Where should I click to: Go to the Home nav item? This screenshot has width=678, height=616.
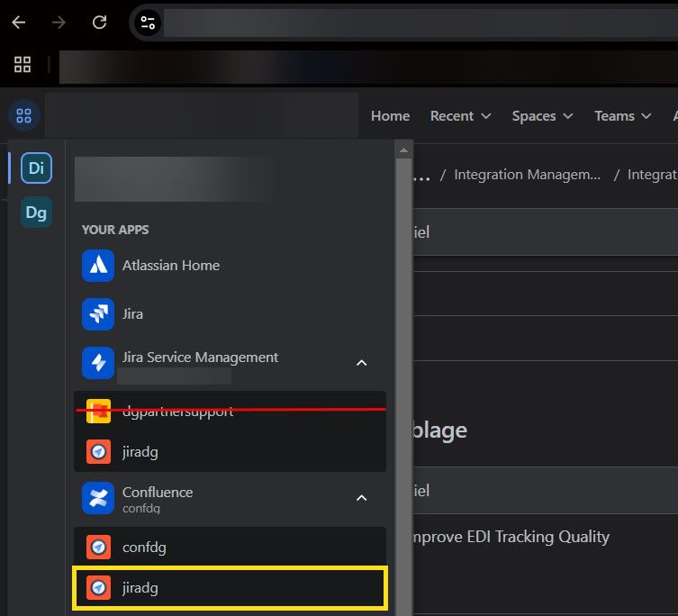point(390,116)
